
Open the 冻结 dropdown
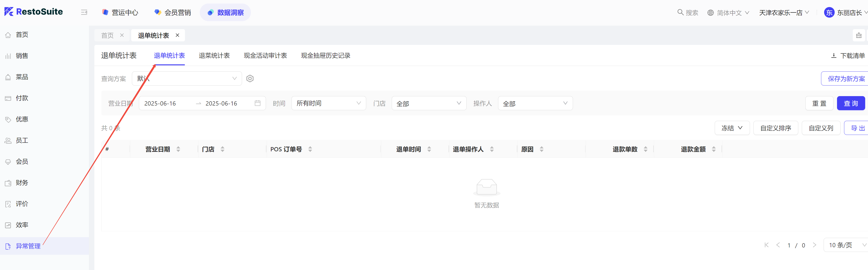[x=732, y=128]
